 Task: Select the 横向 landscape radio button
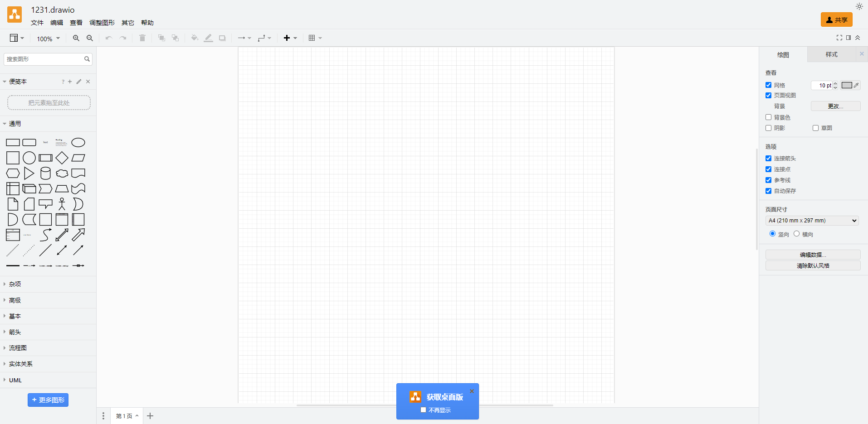click(796, 234)
